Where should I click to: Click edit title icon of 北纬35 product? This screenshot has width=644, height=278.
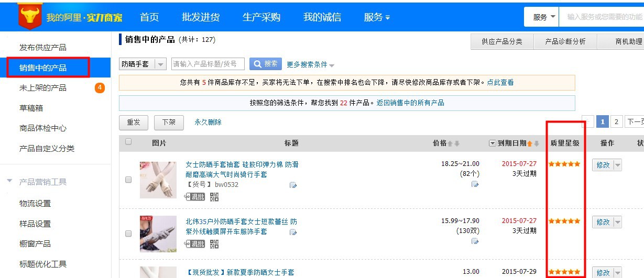pos(293,232)
